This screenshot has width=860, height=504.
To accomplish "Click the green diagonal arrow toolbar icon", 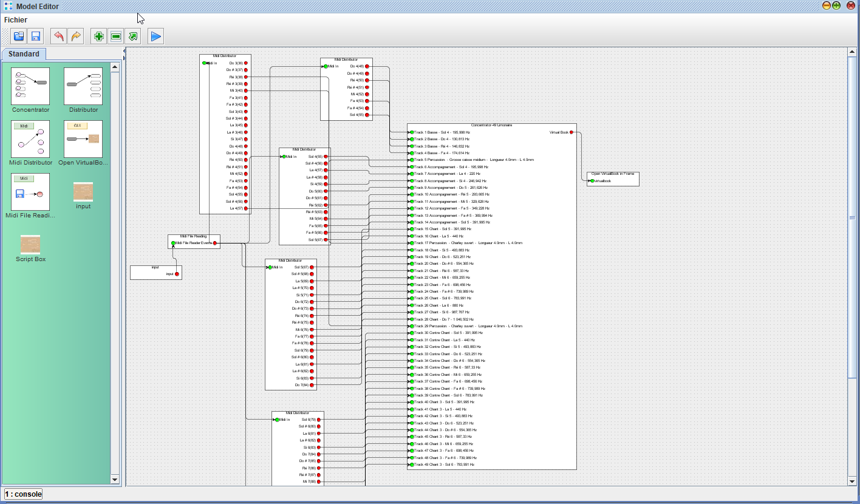I will click(x=132, y=36).
